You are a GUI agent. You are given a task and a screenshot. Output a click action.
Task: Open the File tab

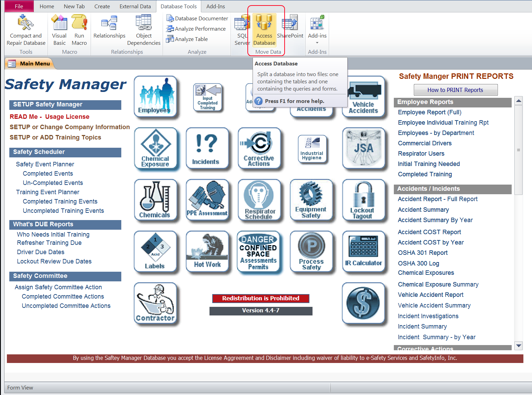point(19,6)
